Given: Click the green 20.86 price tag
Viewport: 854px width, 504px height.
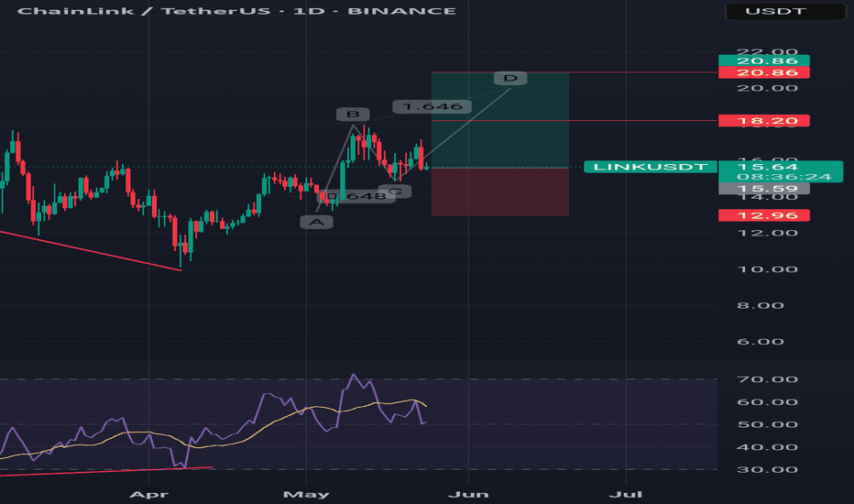Looking at the screenshot, I should pos(764,60).
